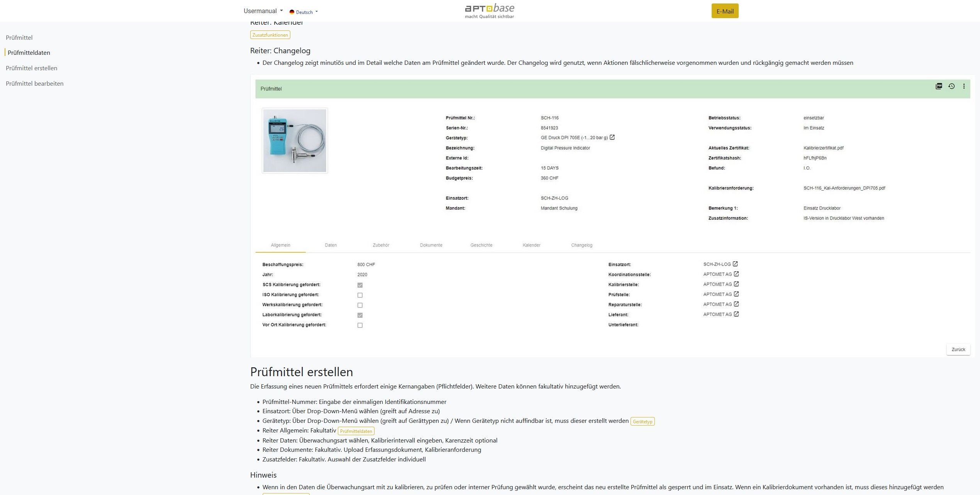Open link icon next to Lieferant APTOMET AG

(x=736, y=314)
